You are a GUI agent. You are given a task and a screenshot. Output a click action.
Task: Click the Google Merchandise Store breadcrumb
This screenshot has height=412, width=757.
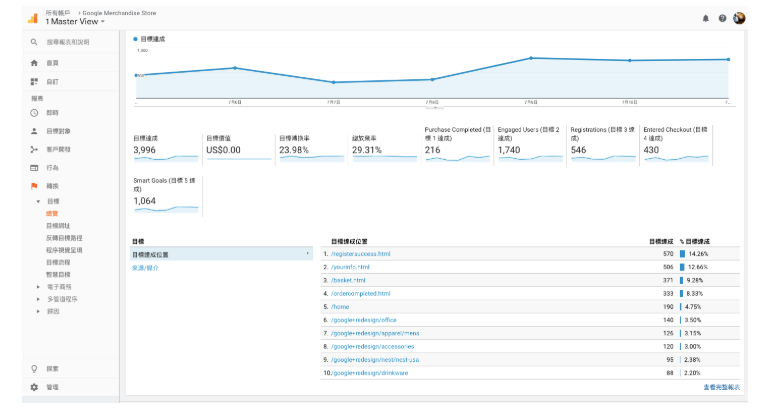[x=119, y=13]
